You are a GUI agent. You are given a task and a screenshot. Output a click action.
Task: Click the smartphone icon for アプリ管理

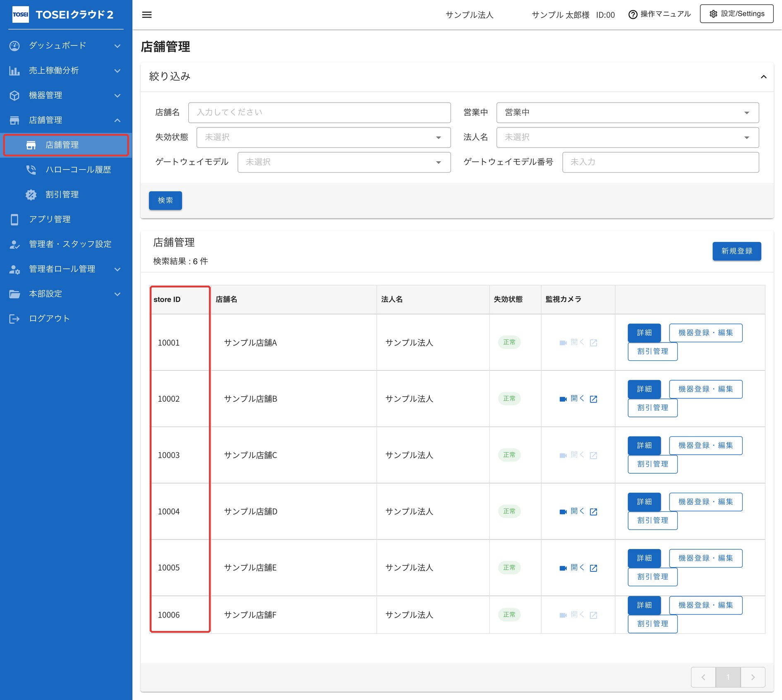click(14, 219)
